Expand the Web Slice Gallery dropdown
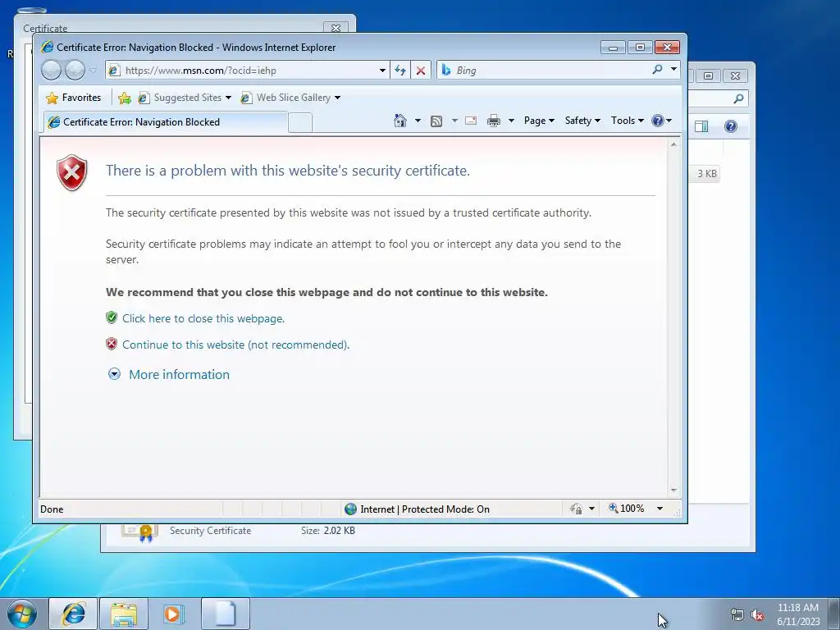The width and height of the screenshot is (840, 630). coord(337,98)
